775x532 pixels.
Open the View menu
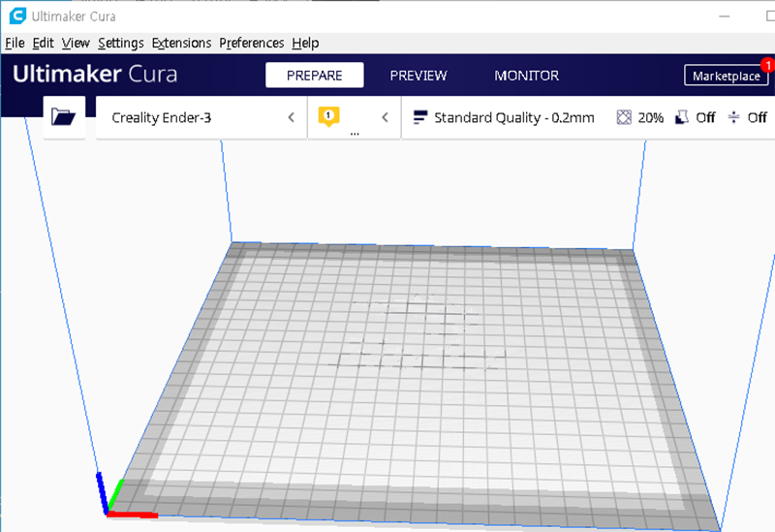click(76, 44)
